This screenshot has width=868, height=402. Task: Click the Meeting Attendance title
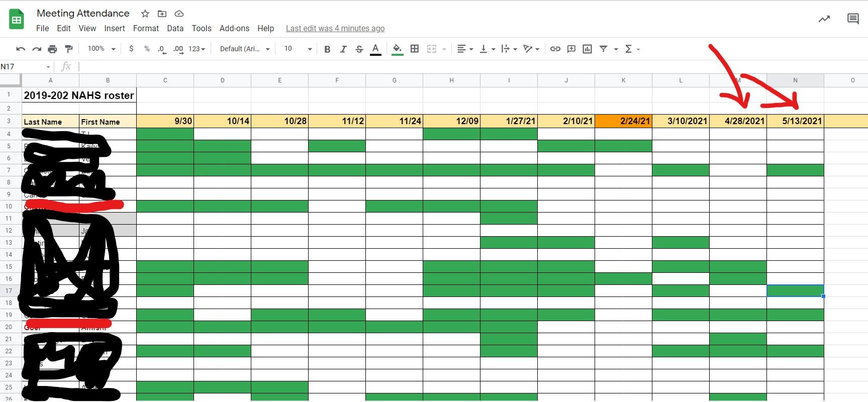point(83,14)
